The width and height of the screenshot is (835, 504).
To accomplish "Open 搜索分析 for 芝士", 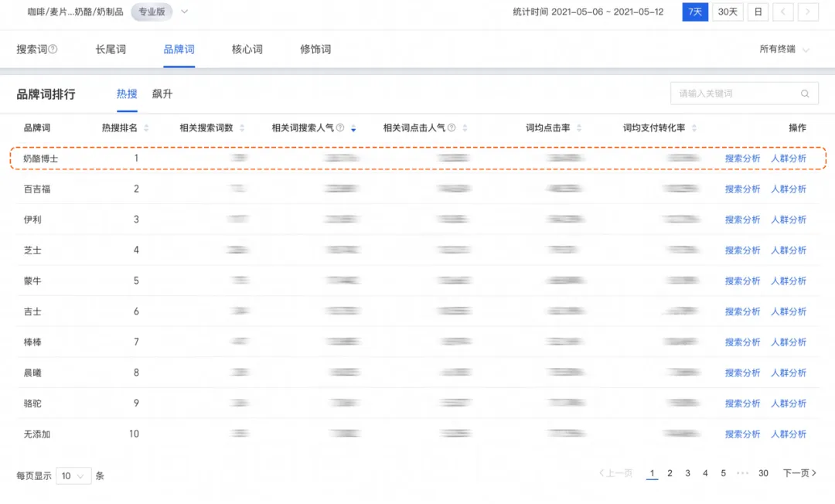I will 742,250.
